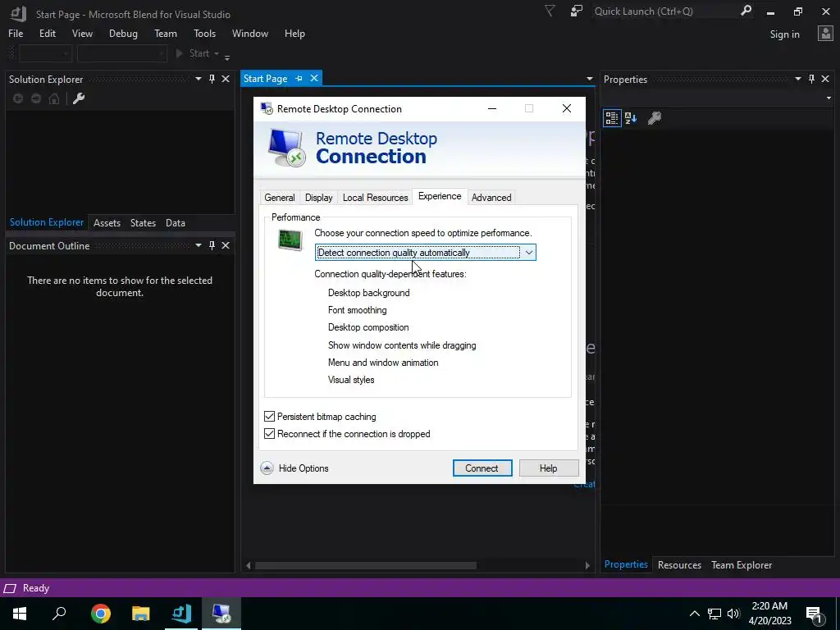Open toolbar overflow options arrow
This screenshot has height=630, width=840.
(227, 57)
